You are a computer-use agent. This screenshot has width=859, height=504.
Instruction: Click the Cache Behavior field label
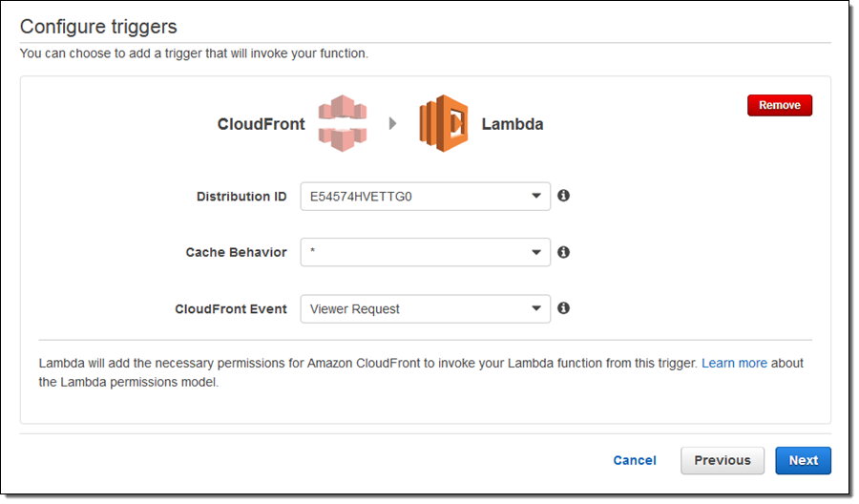click(x=236, y=253)
